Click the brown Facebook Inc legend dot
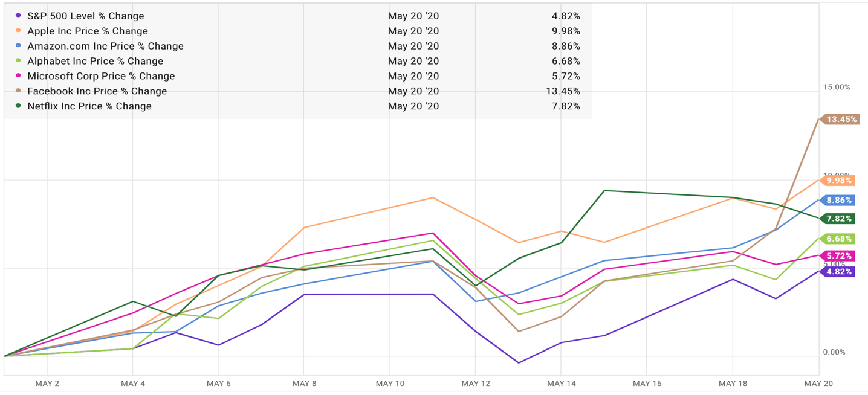Screen dimensions: 868x395 pyautogui.click(x=19, y=91)
